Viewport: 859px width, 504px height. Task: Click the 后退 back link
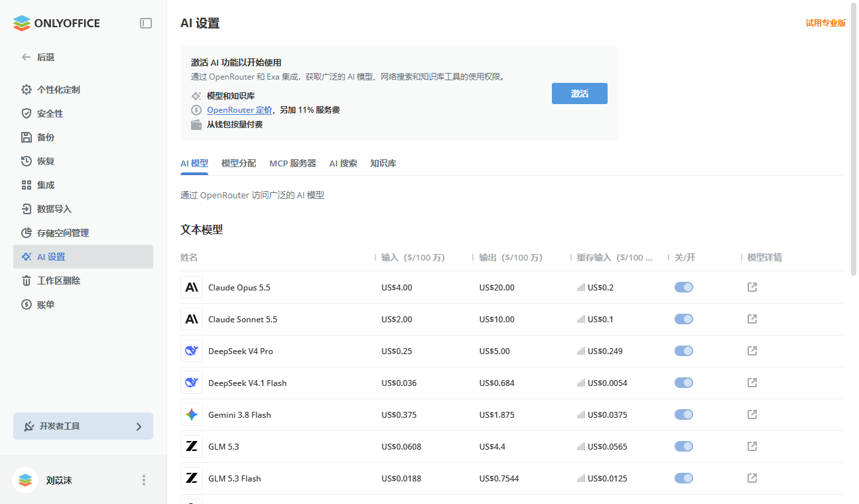click(46, 57)
